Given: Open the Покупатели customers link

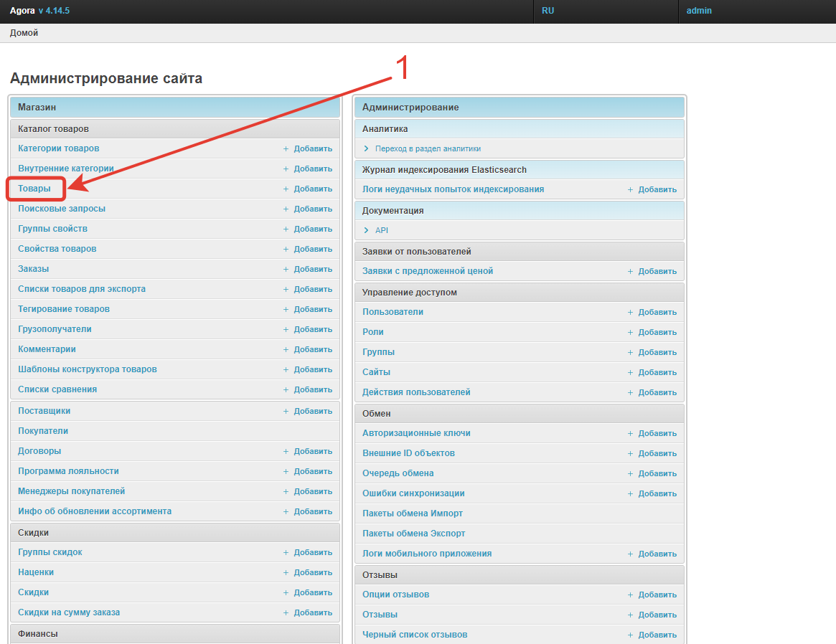Looking at the screenshot, I should [43, 431].
